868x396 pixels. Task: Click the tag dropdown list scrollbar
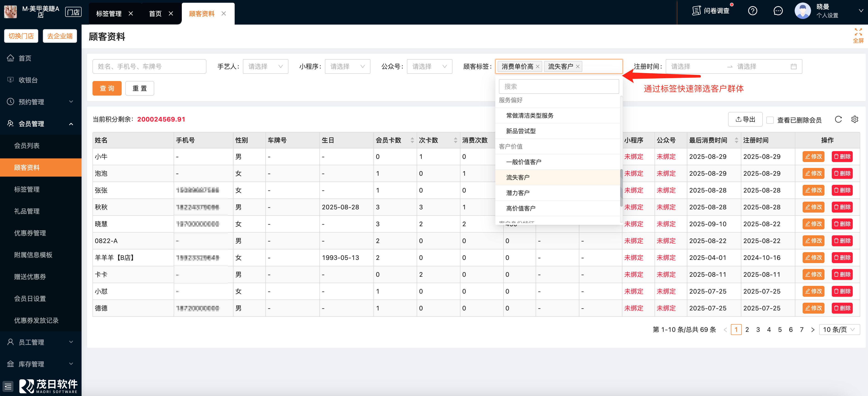(621, 188)
